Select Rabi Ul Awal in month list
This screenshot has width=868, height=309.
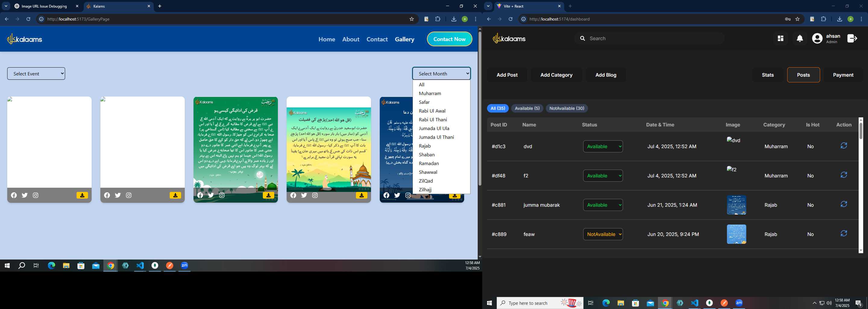[x=442, y=111]
